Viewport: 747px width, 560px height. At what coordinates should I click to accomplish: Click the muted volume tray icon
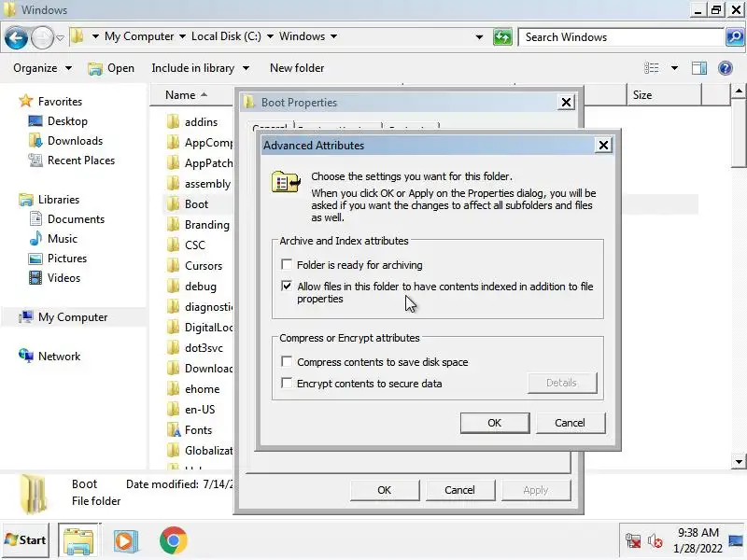pos(655,541)
